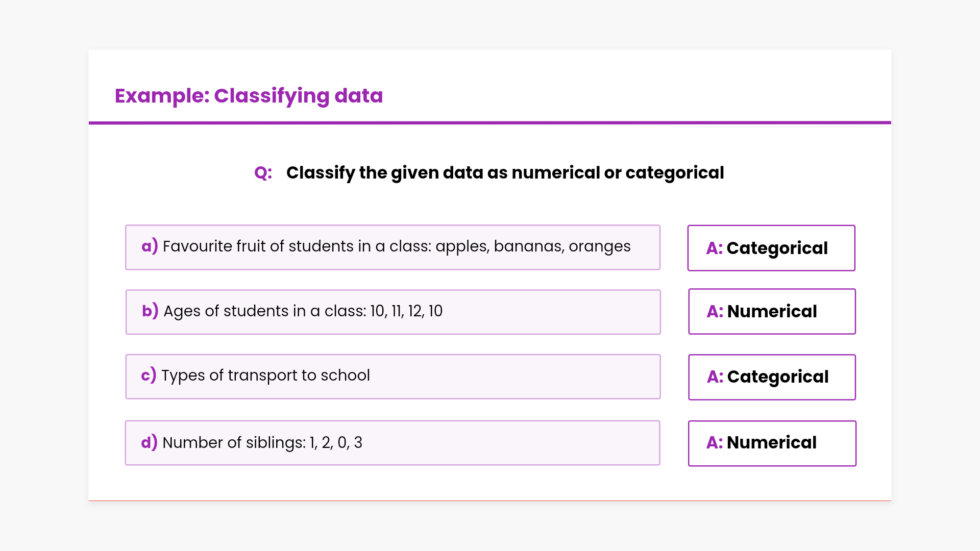This screenshot has height=551, width=980.
Task: Click the 'Number of siblings' text
Action: coord(234,443)
